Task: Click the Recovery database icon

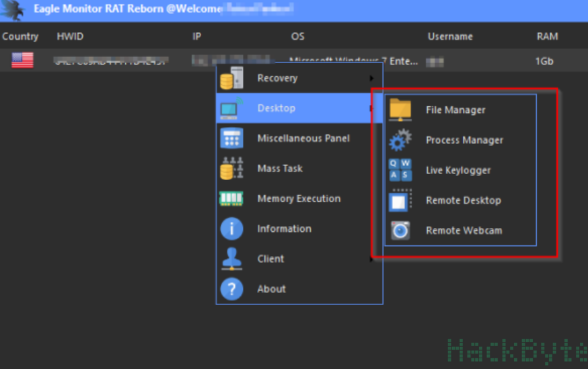Action: pos(231,78)
